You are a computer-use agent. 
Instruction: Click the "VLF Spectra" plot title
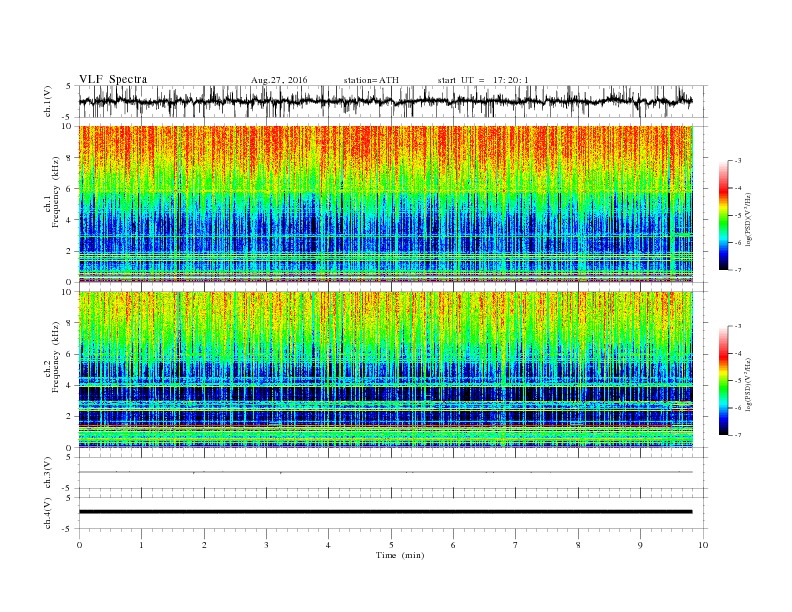coord(113,79)
